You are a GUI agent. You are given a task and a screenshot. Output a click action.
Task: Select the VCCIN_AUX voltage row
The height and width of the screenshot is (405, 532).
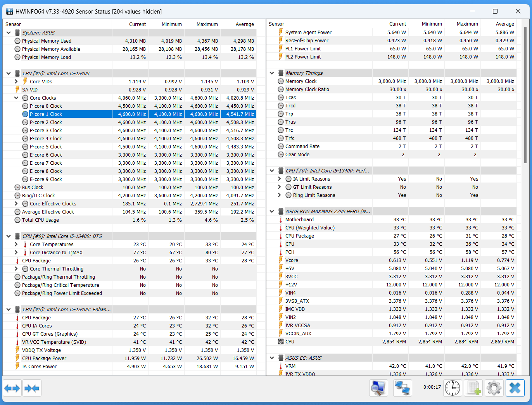coord(392,333)
